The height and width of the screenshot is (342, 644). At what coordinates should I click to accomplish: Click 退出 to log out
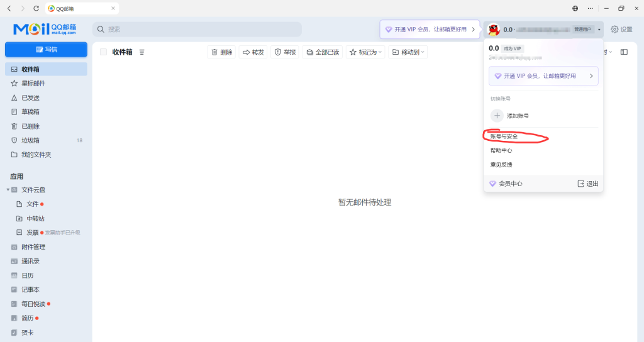[x=587, y=184]
